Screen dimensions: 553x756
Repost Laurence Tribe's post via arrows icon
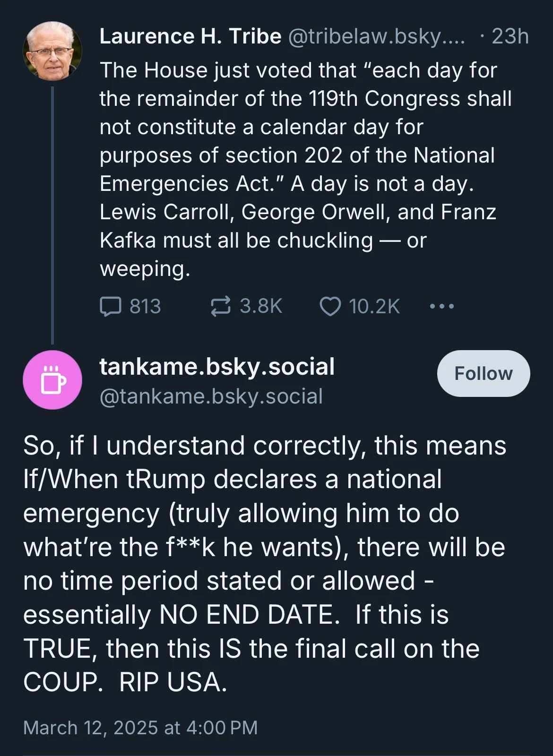[220, 306]
